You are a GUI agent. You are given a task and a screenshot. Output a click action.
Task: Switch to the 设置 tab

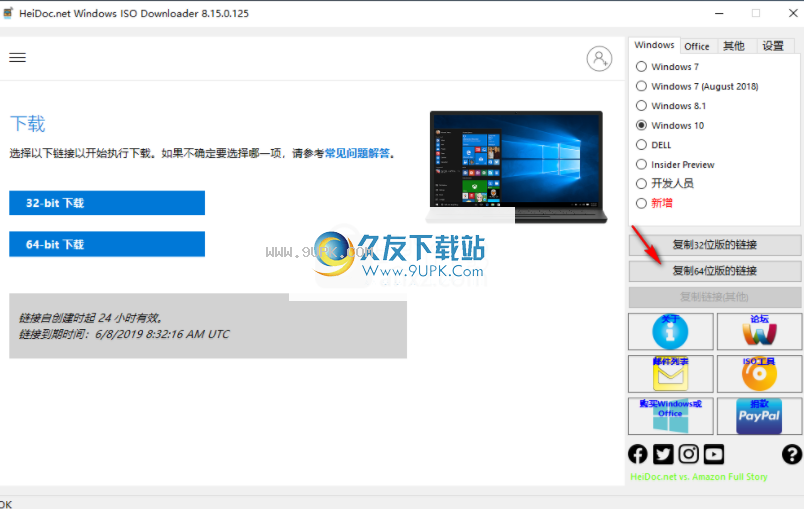coord(773,46)
